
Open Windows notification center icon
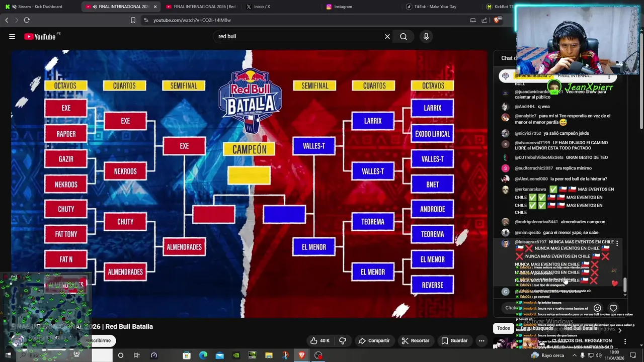[x=633, y=355]
